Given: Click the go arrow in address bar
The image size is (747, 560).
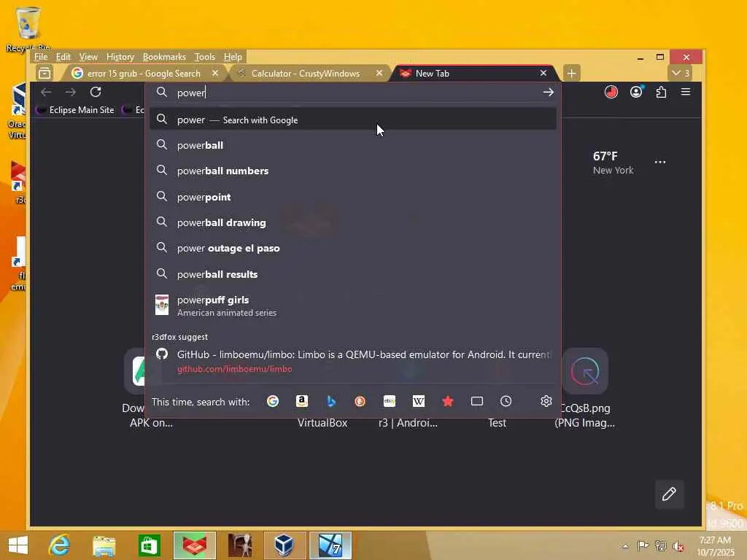Looking at the screenshot, I should pyautogui.click(x=549, y=93).
